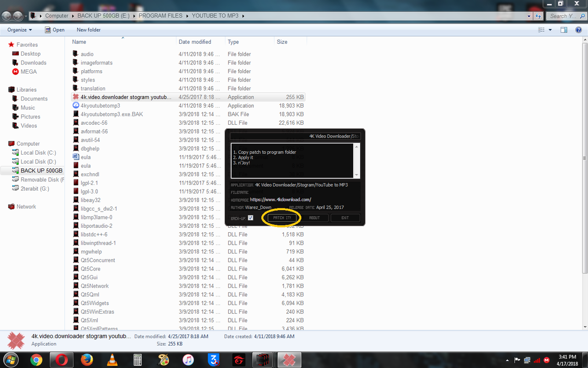
Task: Show hidden system tray icons
Action: [508, 360]
